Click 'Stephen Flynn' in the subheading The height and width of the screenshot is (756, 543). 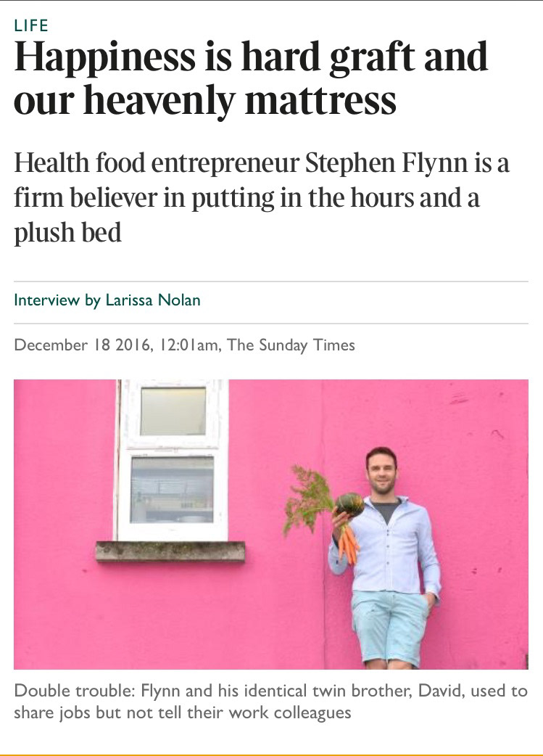(386, 163)
